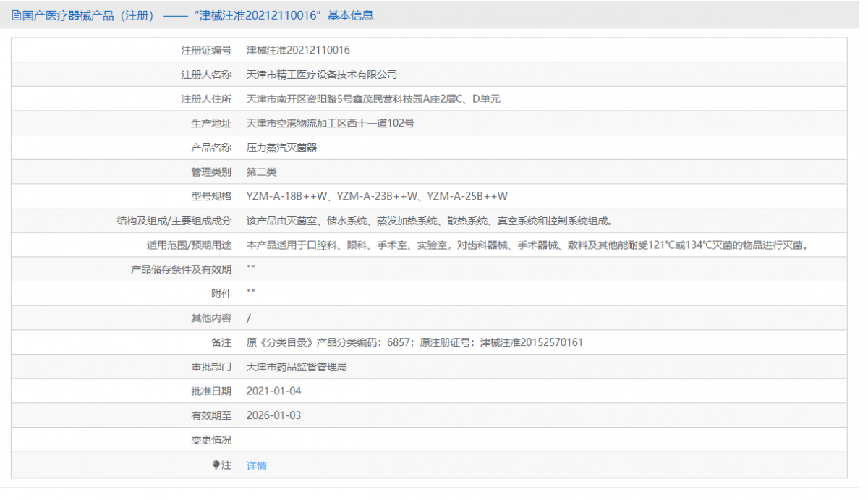Open the 详情 link in the 注 row

click(257, 466)
